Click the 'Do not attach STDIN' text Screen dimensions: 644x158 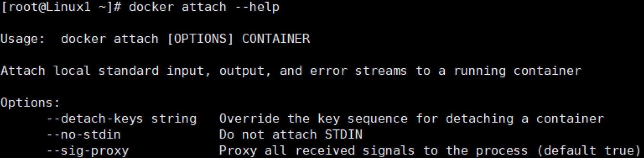[290, 135]
